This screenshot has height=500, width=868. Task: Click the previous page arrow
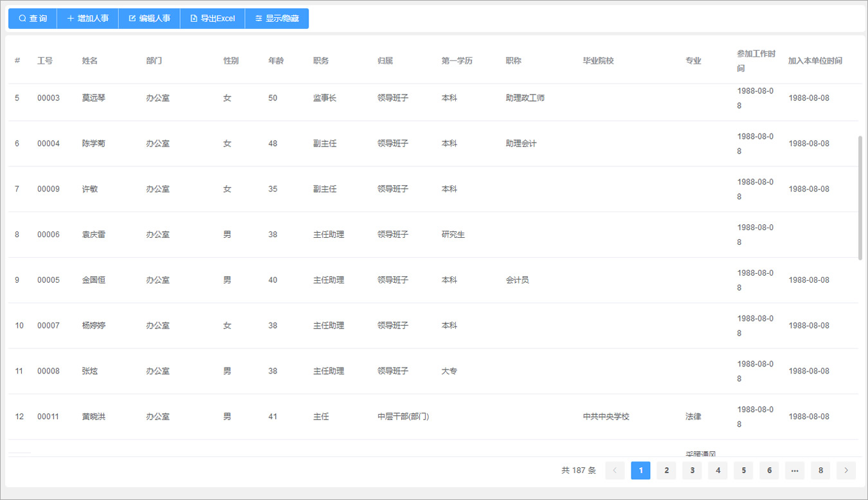[x=615, y=470]
